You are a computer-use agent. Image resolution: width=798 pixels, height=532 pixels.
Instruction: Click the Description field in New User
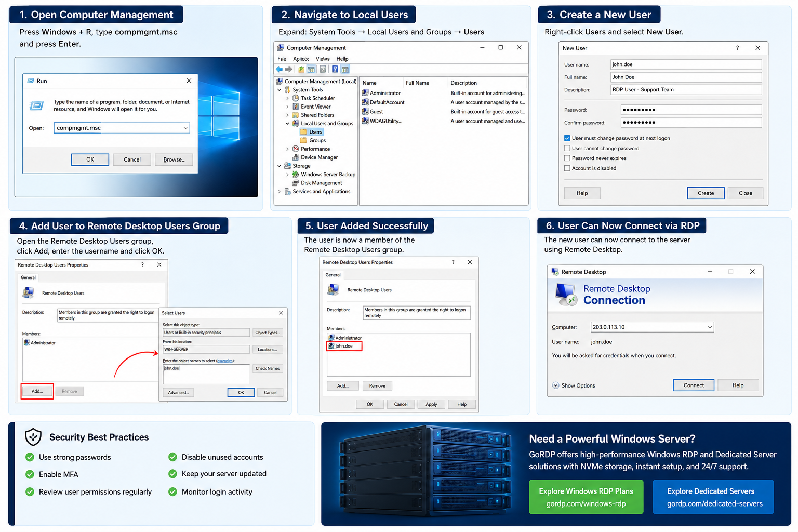(x=686, y=90)
